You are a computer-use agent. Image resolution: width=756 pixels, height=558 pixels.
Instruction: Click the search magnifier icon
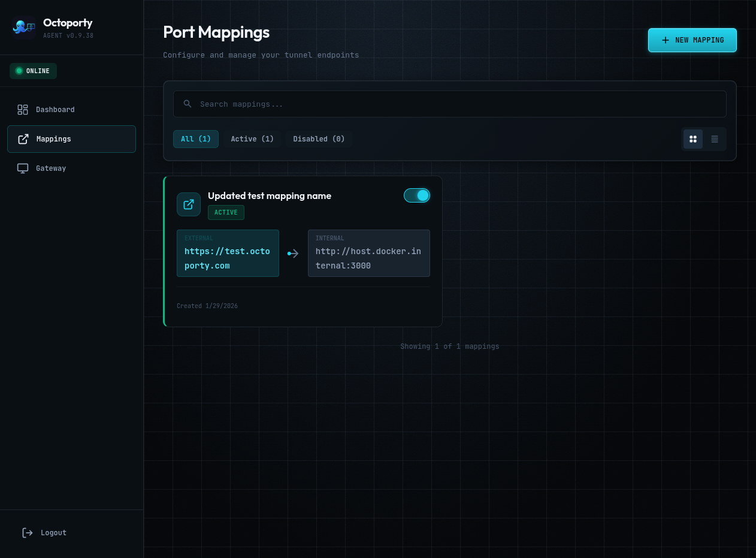point(188,104)
